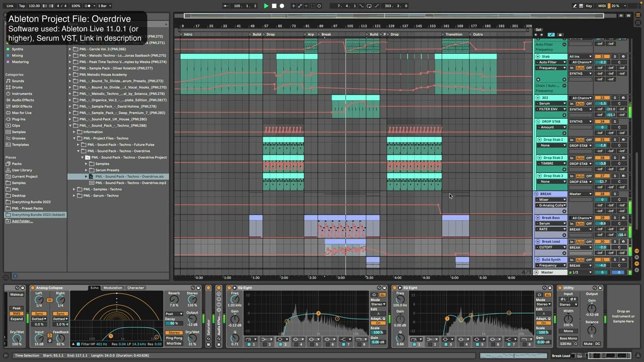Click the Stop transport button

point(274,6)
